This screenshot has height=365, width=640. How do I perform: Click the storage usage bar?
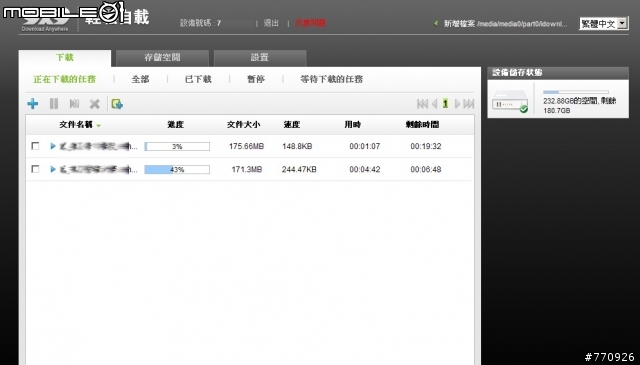[576, 92]
